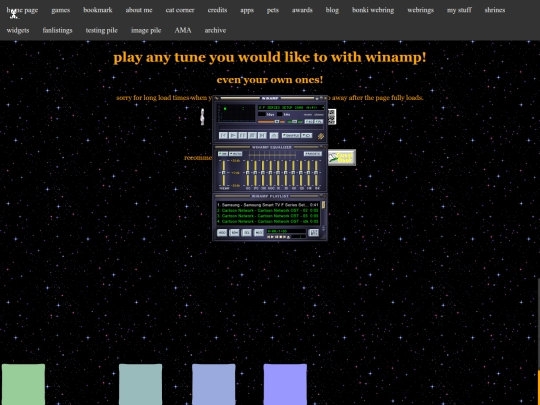Image resolution: width=540 pixels, height=405 pixels.
Task: Click equalizer PREAMP slider
Action: (224, 173)
